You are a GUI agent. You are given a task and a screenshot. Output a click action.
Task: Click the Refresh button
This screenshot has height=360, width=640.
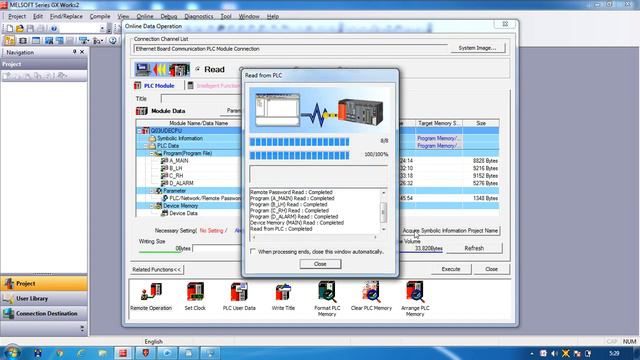(474, 248)
